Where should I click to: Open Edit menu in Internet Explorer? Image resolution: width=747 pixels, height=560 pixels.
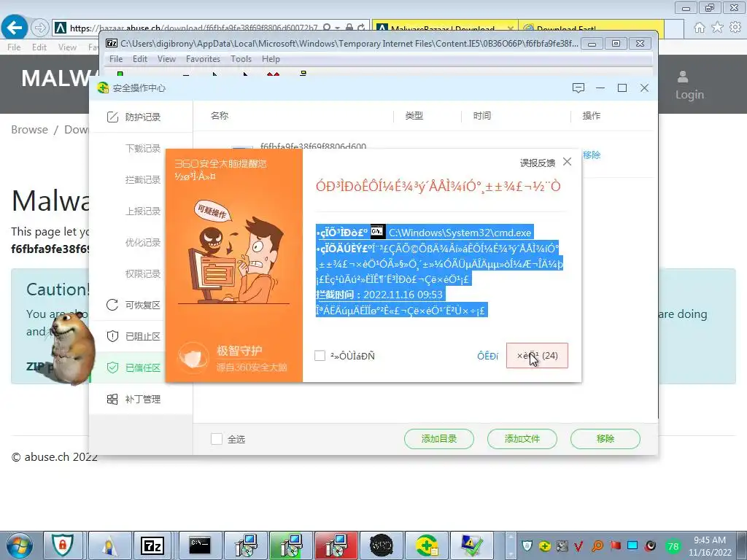click(x=39, y=47)
